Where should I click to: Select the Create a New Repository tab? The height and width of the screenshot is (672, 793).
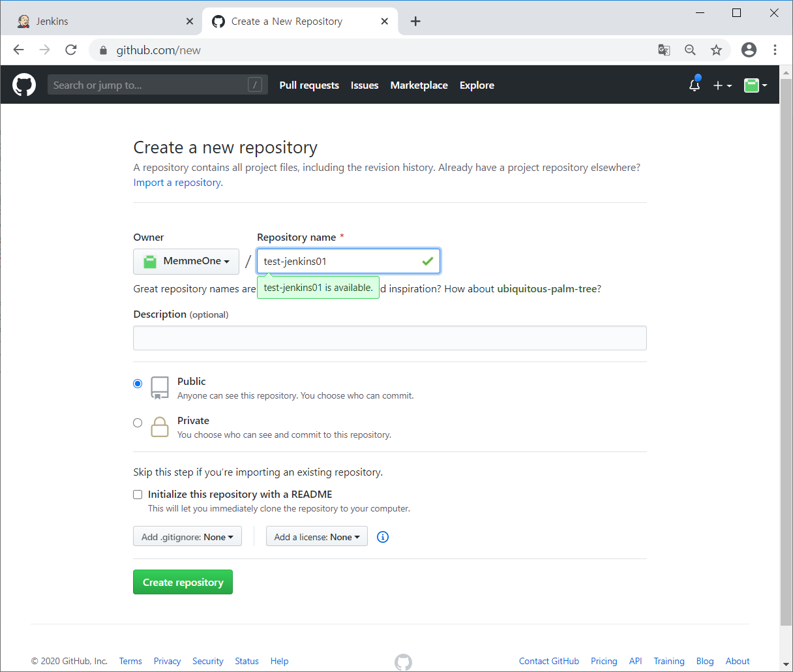pos(300,22)
